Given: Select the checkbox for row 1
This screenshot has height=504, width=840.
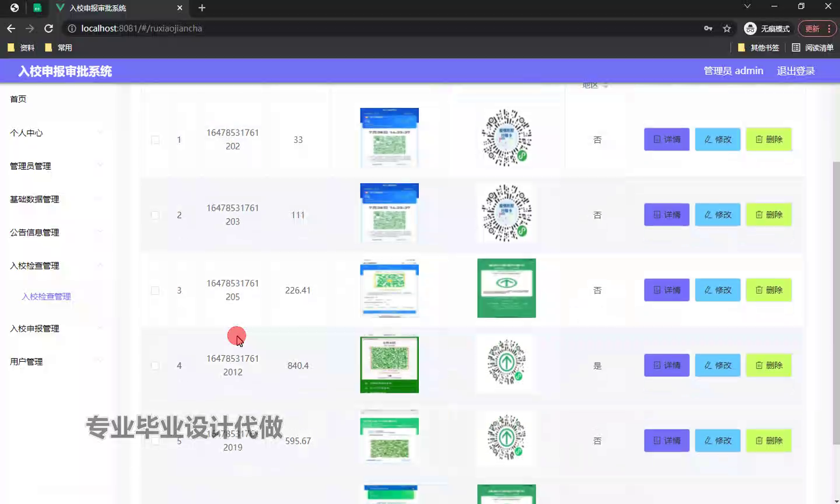Looking at the screenshot, I should 155,140.
